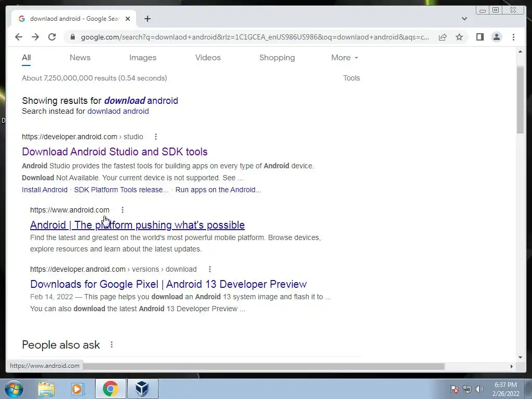Viewport: 532px width, 399px height.
Task: Open the Chrome profile avatar
Action: point(496,37)
